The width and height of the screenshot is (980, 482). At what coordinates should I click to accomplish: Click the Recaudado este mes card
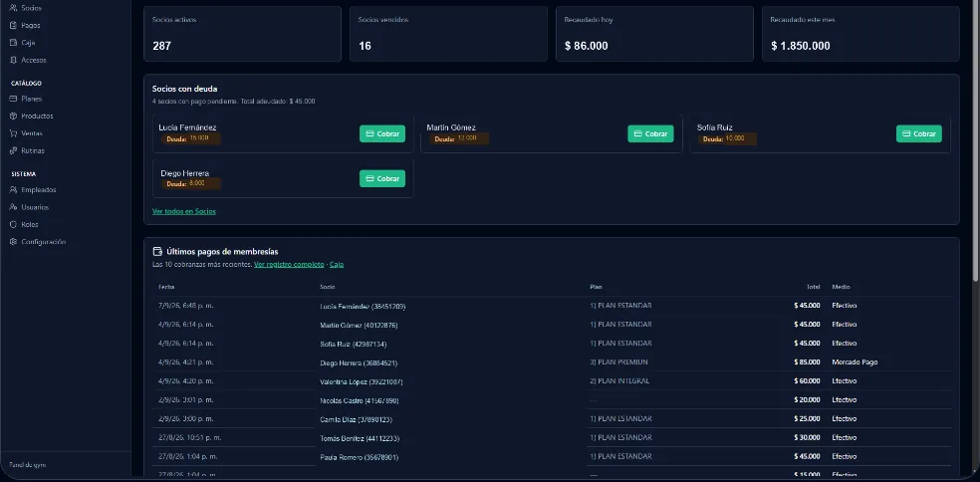(x=860, y=34)
